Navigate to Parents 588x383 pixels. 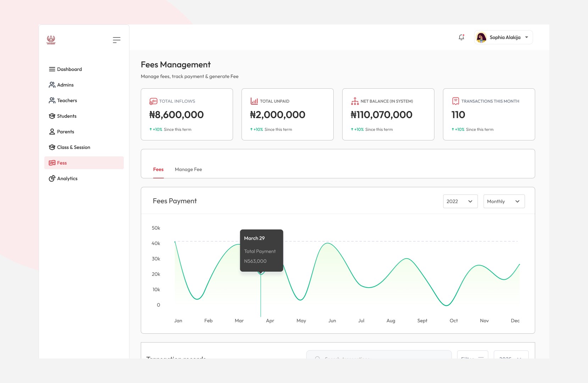click(84, 132)
